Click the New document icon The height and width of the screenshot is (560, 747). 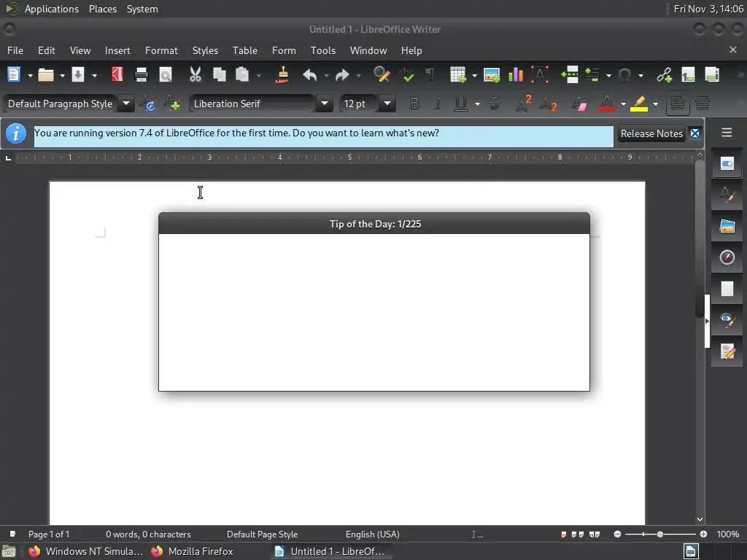click(13, 75)
